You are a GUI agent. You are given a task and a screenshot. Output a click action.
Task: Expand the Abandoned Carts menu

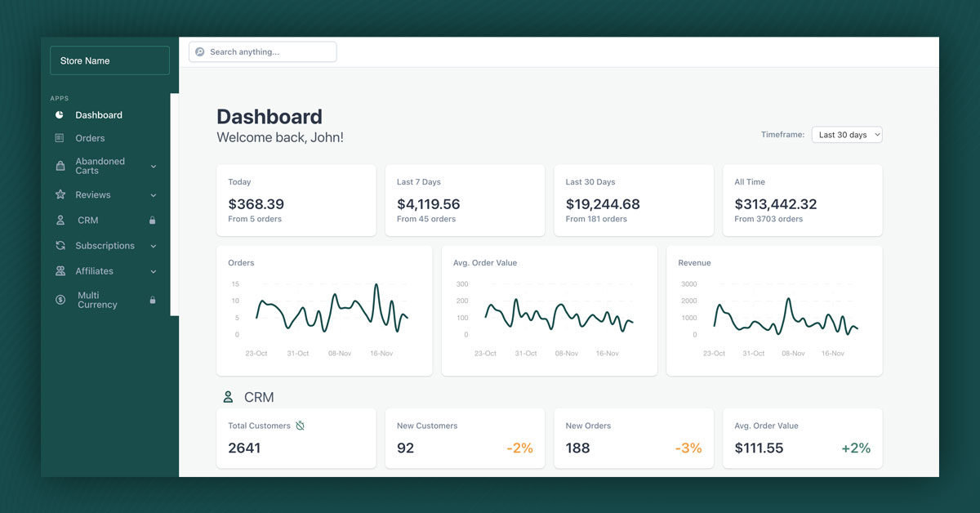153,166
